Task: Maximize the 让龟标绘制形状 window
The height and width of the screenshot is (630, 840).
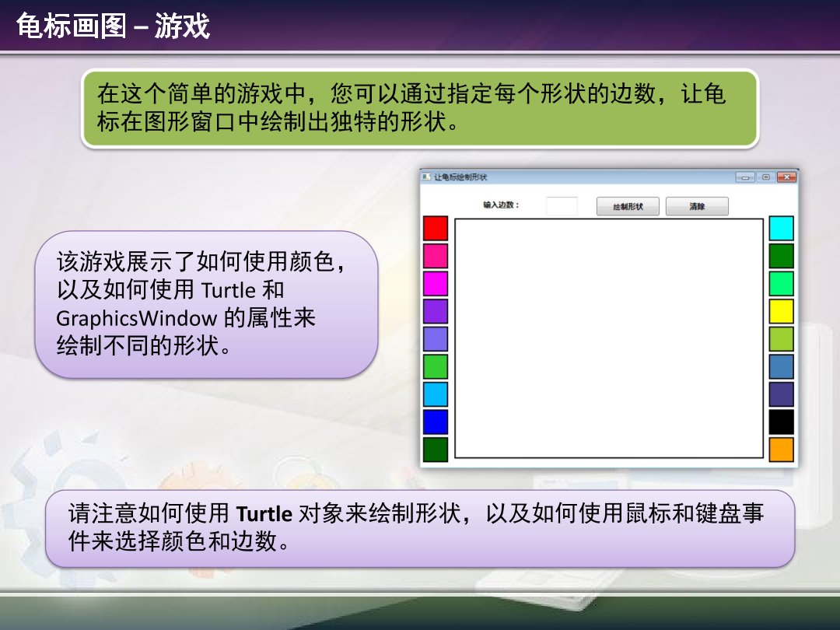Action: coord(766,177)
